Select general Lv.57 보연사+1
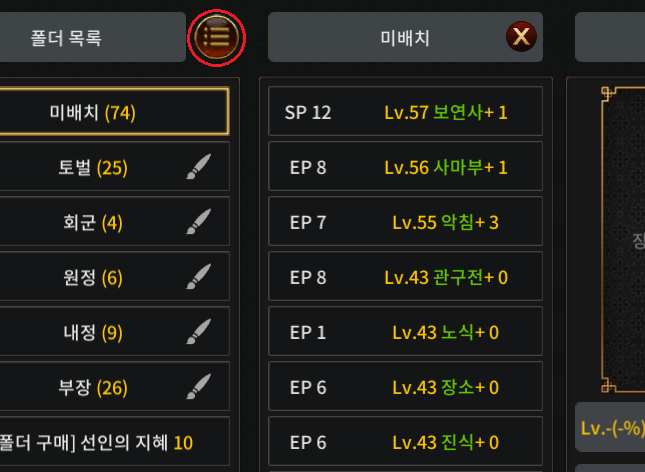The width and height of the screenshot is (645, 472). click(x=405, y=111)
